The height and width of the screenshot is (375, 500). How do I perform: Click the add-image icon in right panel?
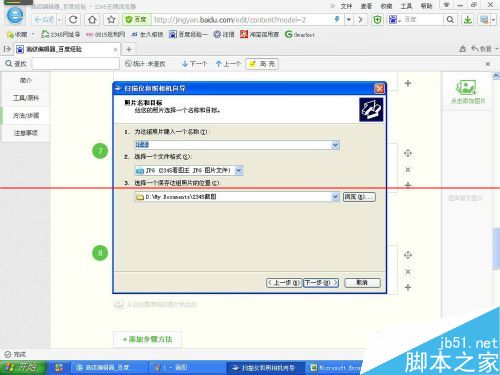tap(467, 88)
